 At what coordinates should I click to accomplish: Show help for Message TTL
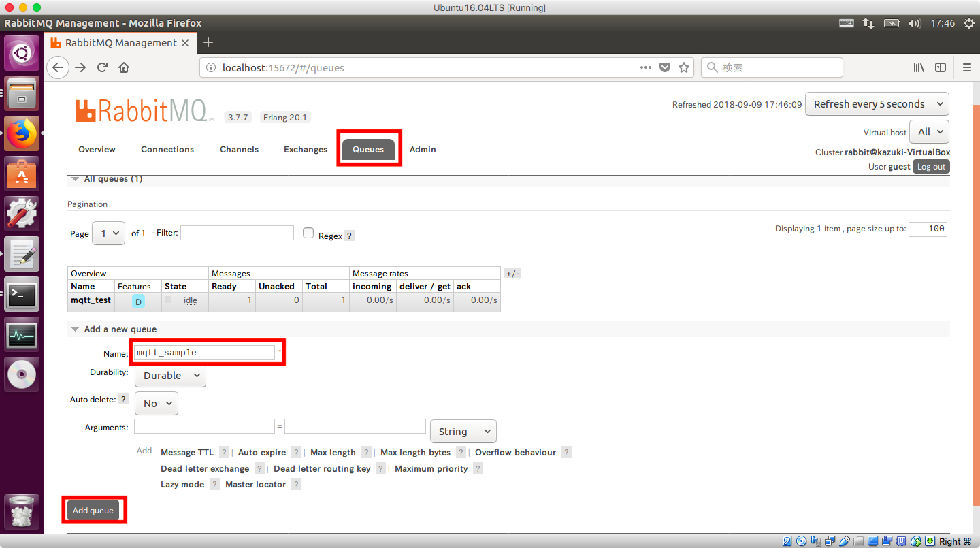225,452
